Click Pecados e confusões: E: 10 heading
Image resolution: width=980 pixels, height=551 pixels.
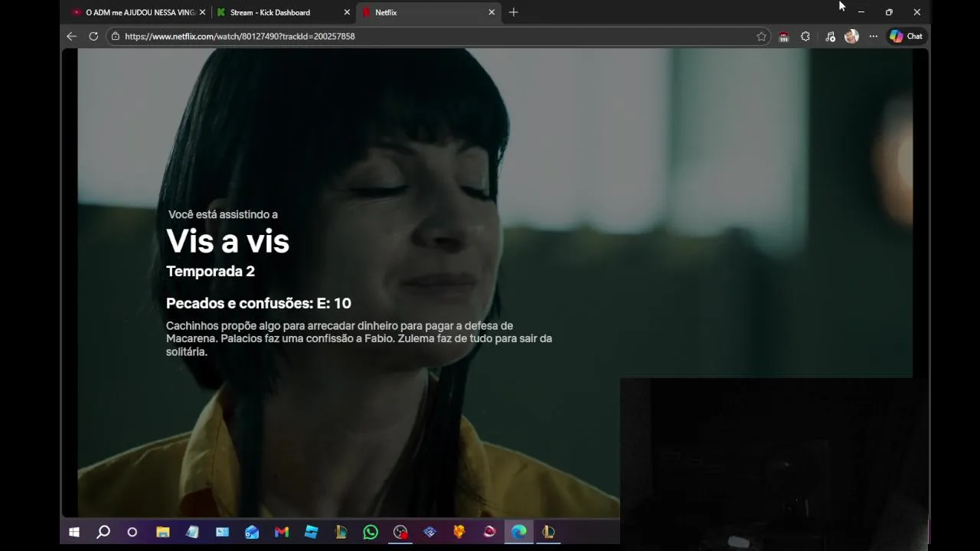(259, 303)
